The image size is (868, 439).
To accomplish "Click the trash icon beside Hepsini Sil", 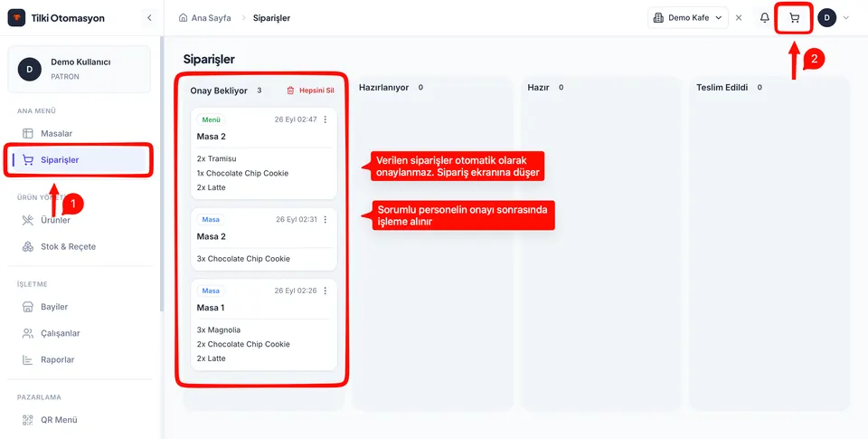I will [290, 91].
